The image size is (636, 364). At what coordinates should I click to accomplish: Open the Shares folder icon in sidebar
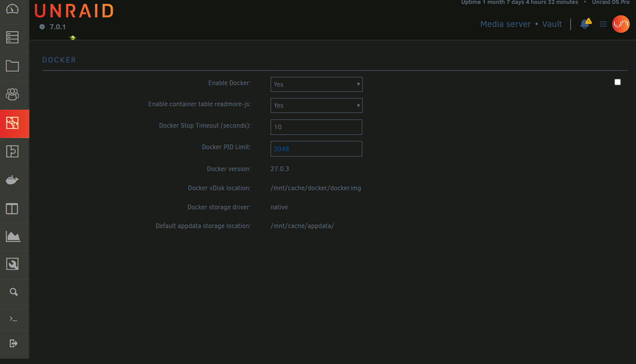coord(12,65)
